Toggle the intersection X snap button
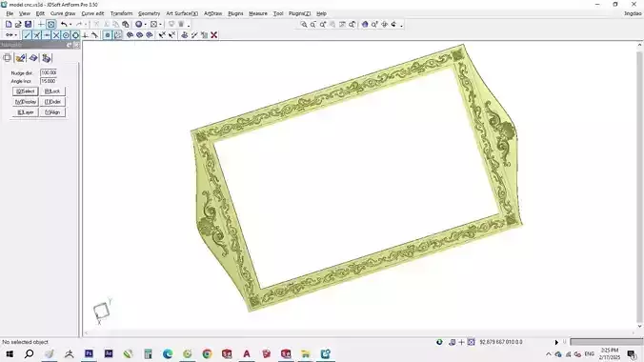Viewport: 644px width, 362px height. pos(56,35)
